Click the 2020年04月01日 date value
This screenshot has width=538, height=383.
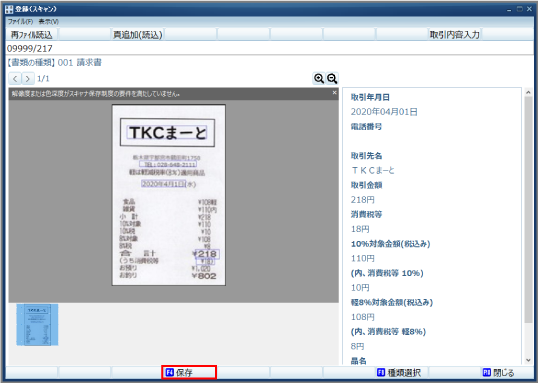coord(384,112)
